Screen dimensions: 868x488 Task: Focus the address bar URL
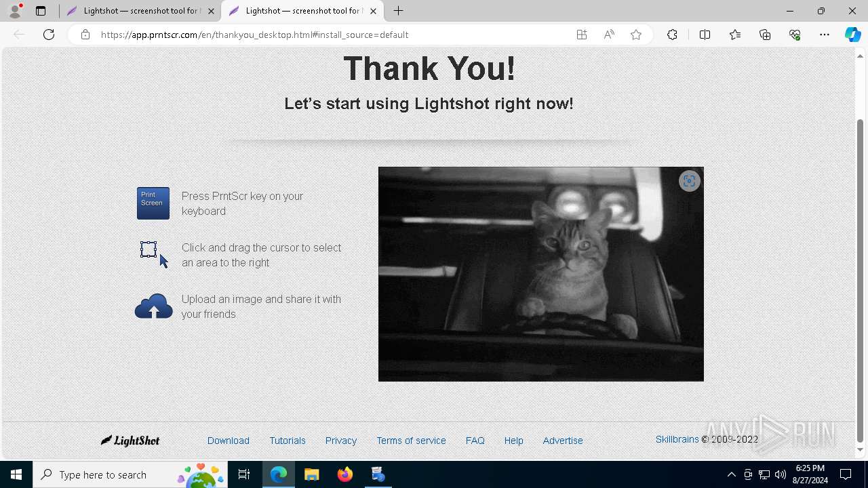[x=254, y=35]
